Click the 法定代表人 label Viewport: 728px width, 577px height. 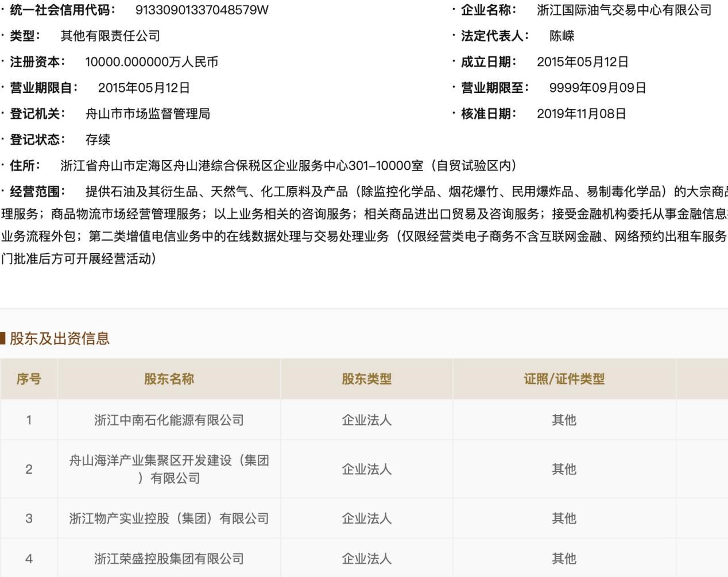coord(494,36)
